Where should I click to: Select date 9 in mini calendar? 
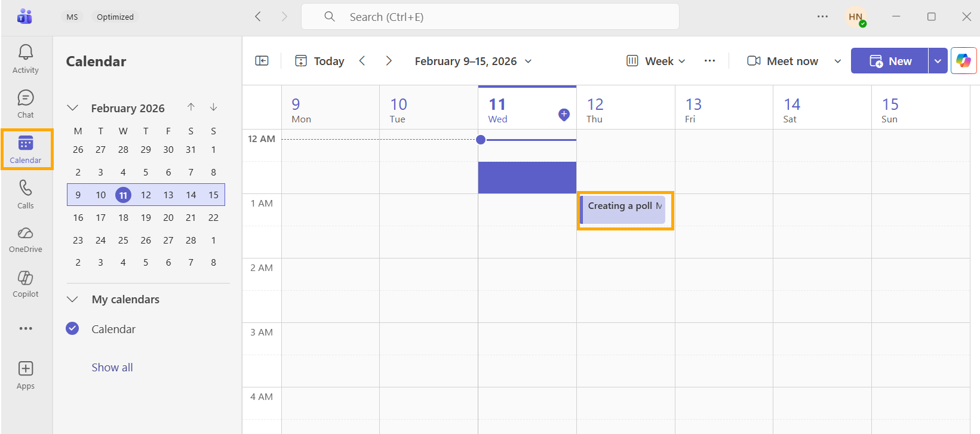pos(78,195)
